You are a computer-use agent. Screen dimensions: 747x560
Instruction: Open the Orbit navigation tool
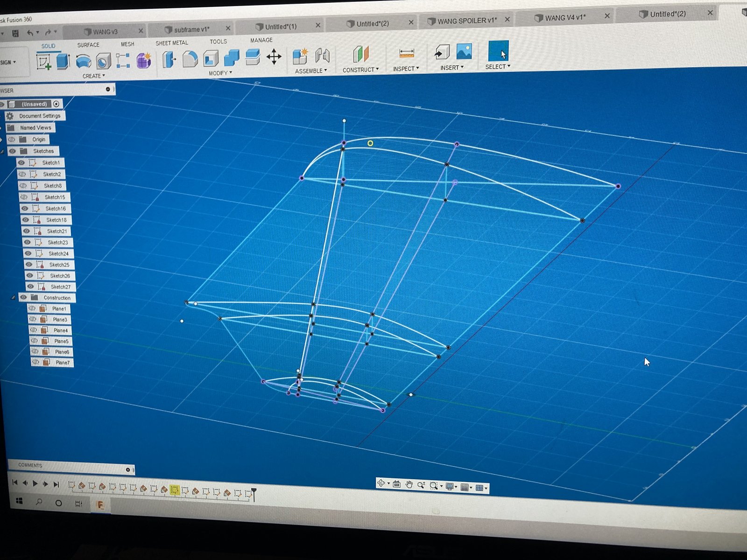[381, 483]
